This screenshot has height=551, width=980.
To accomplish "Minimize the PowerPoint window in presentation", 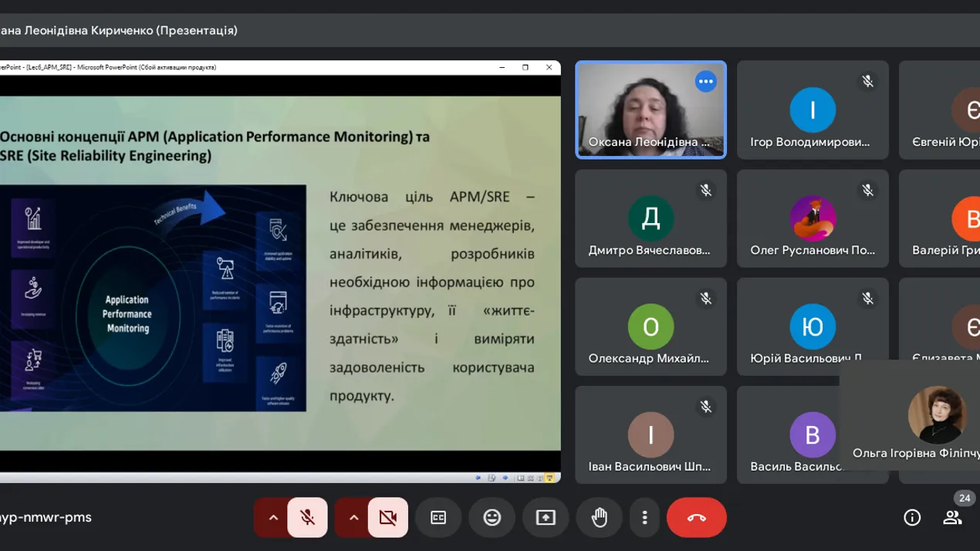I will coord(502,67).
